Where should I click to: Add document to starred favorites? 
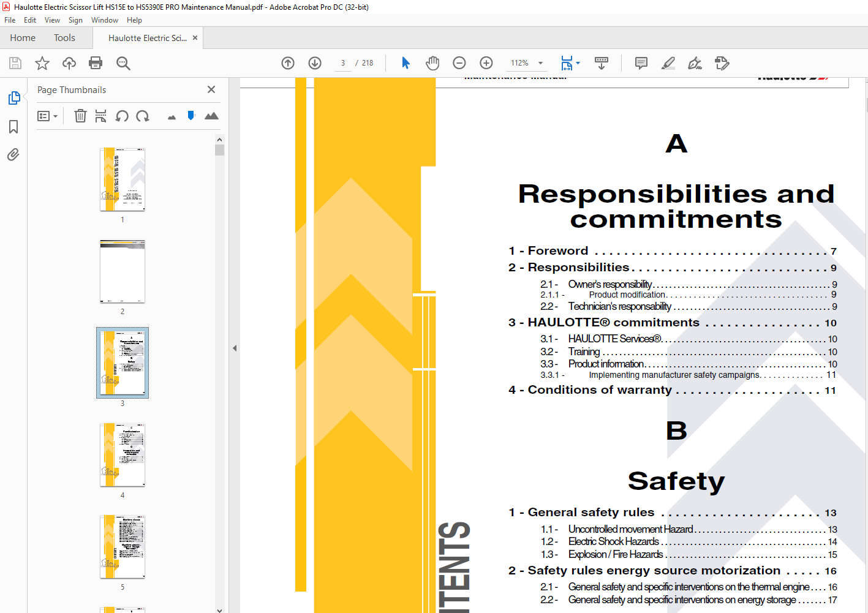pyautogui.click(x=42, y=63)
